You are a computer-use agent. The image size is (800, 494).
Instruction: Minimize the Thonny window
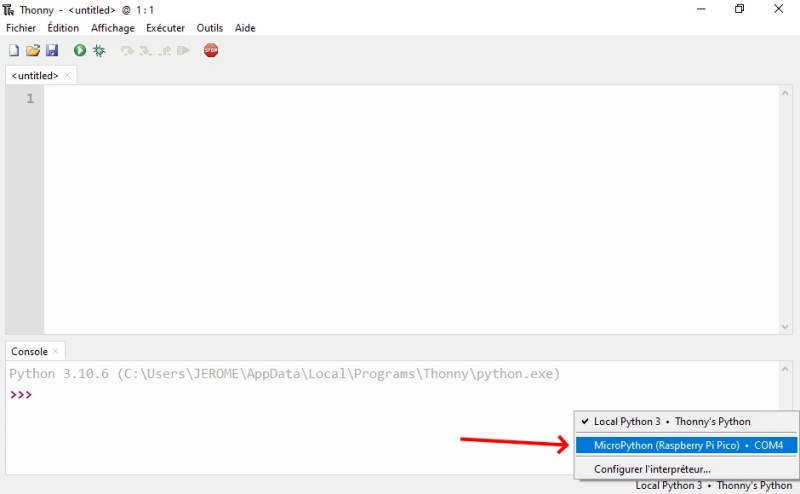(701, 9)
